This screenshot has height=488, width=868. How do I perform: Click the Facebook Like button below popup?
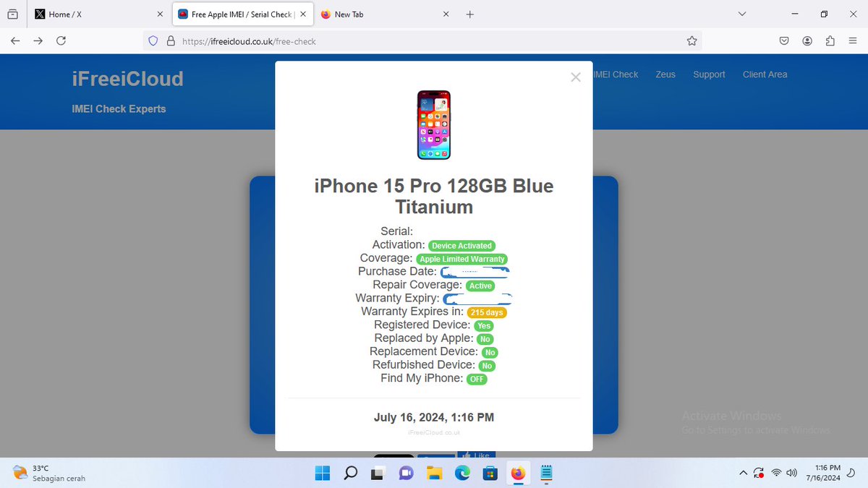pyautogui.click(x=477, y=455)
